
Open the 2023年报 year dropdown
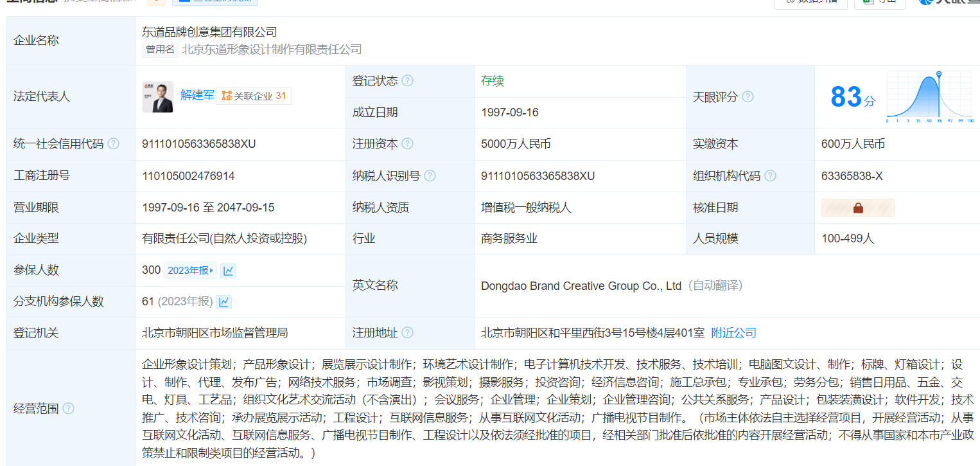(x=191, y=271)
